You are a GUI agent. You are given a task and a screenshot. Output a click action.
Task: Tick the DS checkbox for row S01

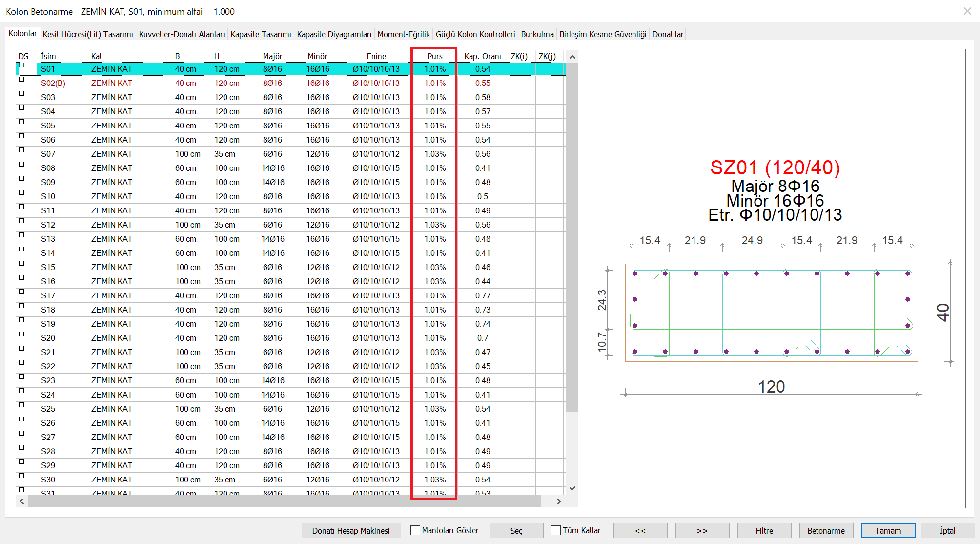(21, 65)
